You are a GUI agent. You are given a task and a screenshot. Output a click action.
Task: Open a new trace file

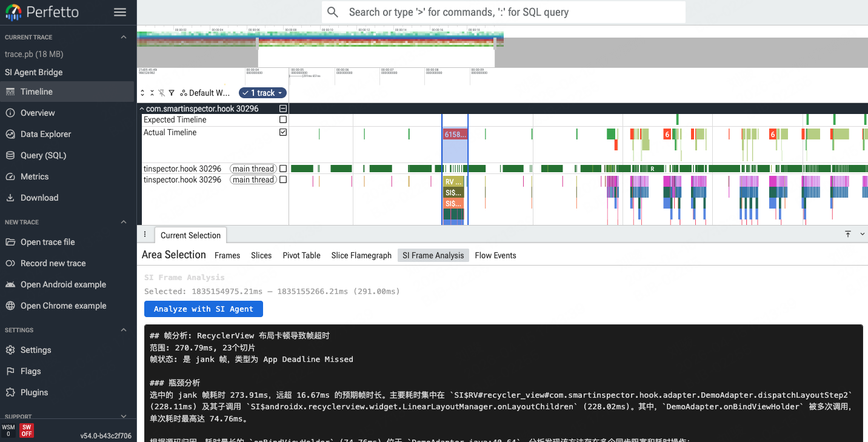click(x=54, y=242)
